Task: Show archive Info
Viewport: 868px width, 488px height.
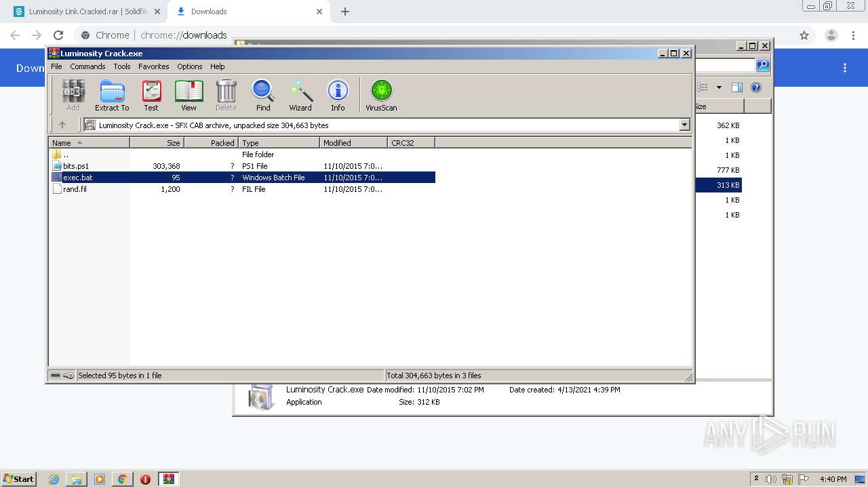Action: tap(338, 95)
